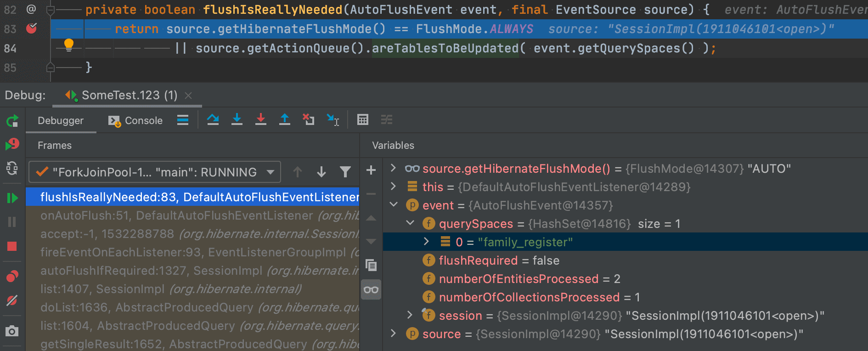The width and height of the screenshot is (868, 351).
Task: Collapse the querySpaces field node
Action: (x=410, y=223)
